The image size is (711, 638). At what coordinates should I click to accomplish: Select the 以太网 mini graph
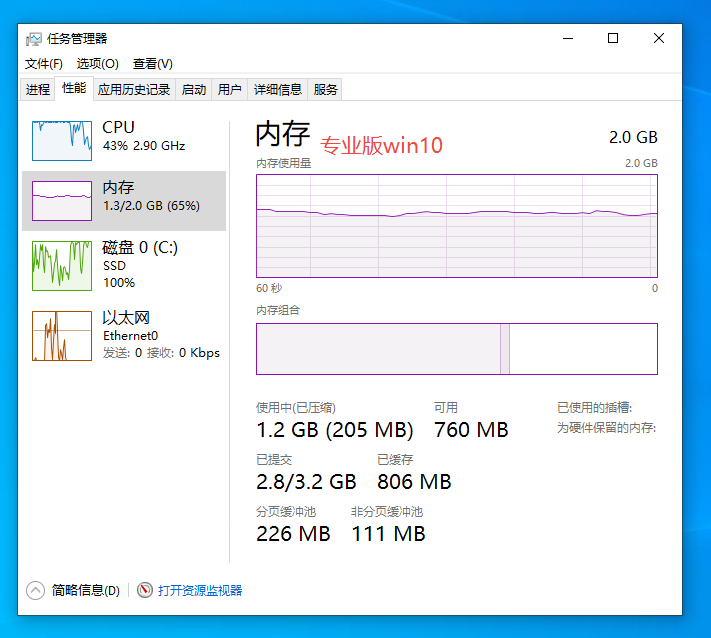(x=62, y=336)
